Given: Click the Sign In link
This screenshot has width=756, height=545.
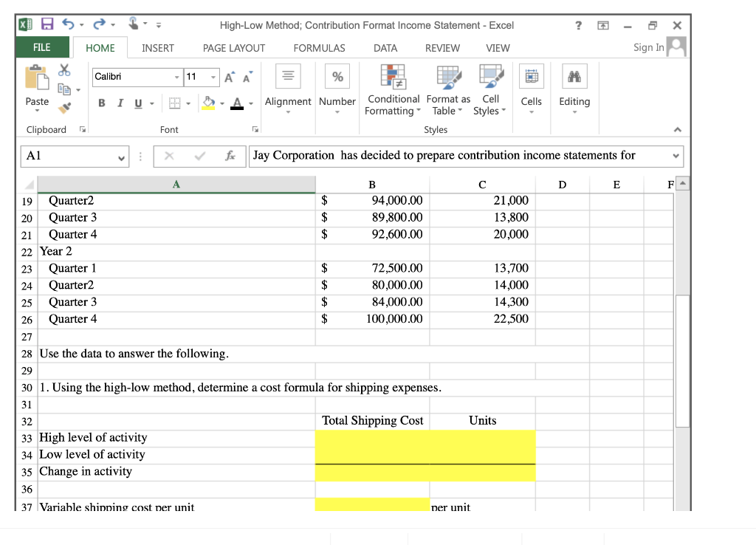Looking at the screenshot, I should (647, 47).
